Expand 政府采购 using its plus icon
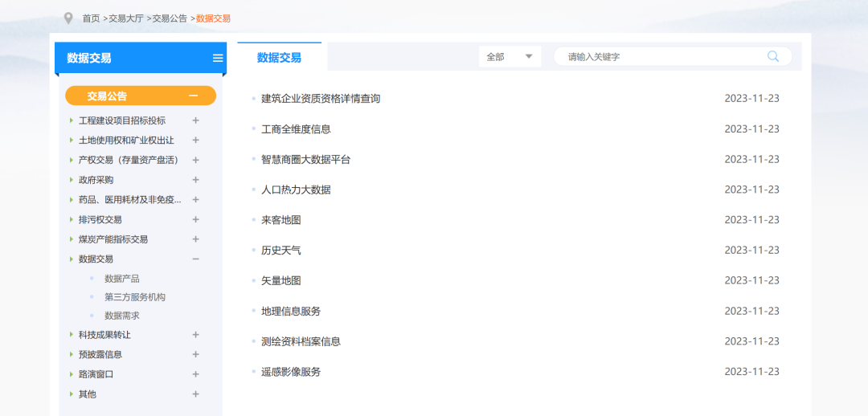Viewport: 868px width, 416px height. click(195, 180)
